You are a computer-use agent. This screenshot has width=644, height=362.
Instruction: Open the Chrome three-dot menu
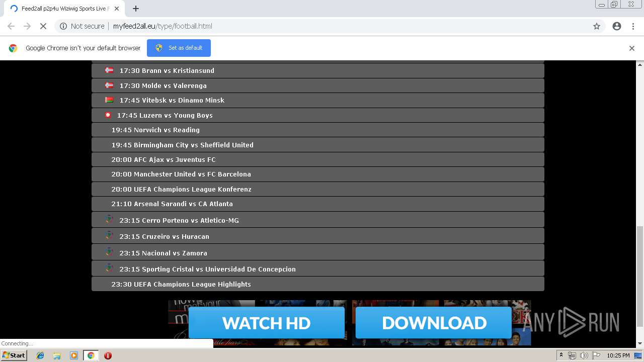pyautogui.click(x=633, y=26)
